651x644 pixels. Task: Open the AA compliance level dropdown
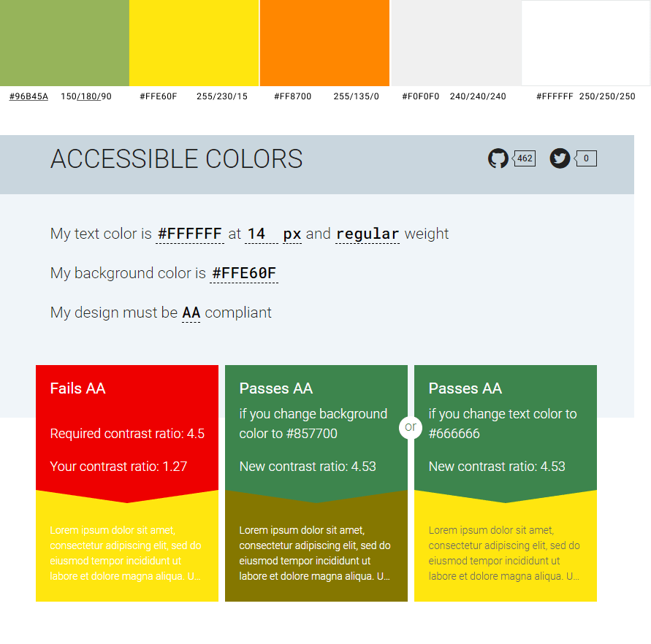191,313
